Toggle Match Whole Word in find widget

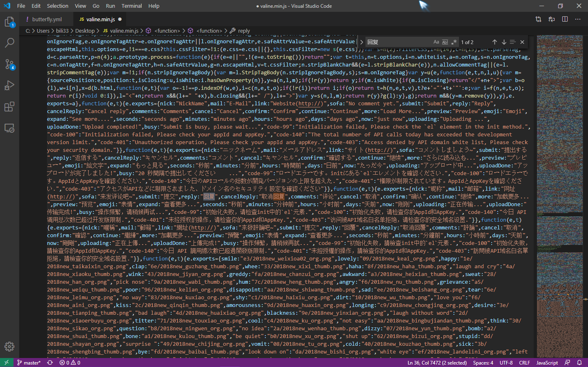pyautogui.click(x=445, y=42)
